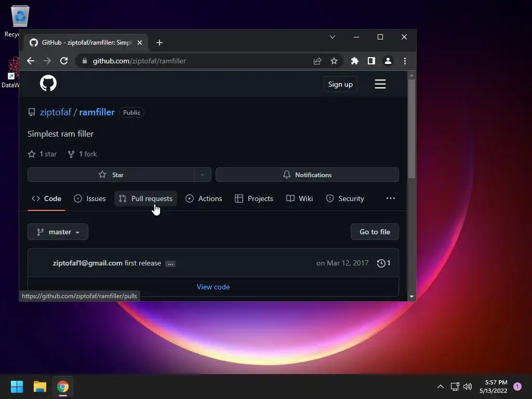Click the Notifications button
Image resolution: width=532 pixels, height=399 pixels.
tap(307, 175)
